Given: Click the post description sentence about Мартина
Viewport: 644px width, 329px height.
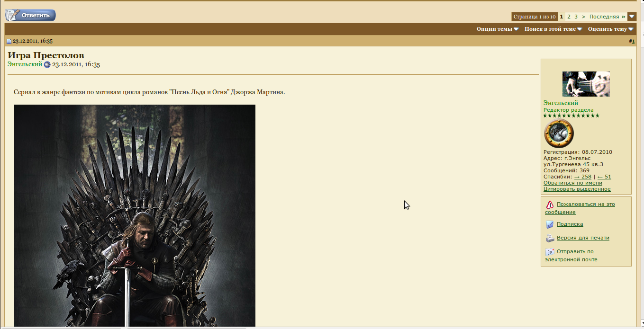Looking at the screenshot, I should [149, 92].
